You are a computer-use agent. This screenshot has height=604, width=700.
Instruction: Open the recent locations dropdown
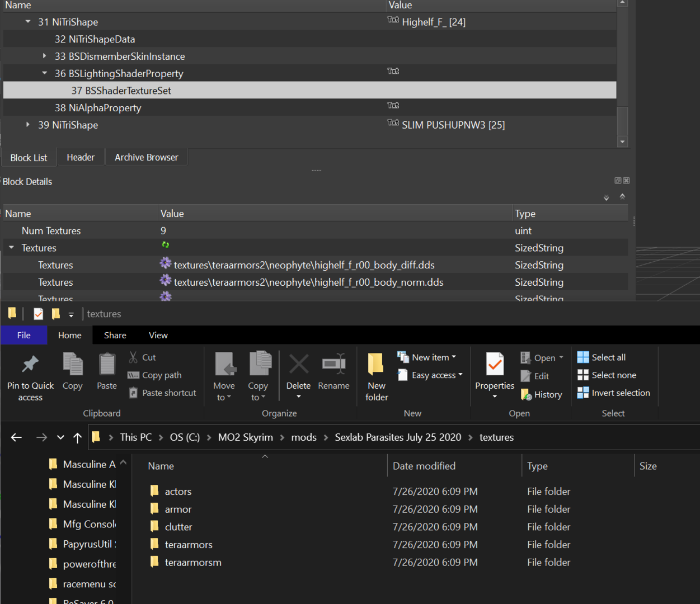60,437
